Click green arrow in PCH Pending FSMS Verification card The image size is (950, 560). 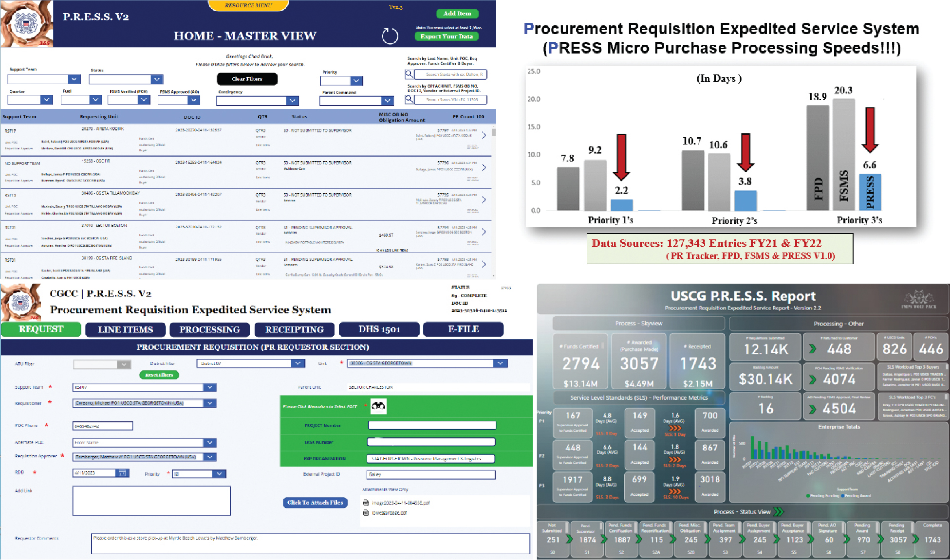pyautogui.click(x=812, y=379)
